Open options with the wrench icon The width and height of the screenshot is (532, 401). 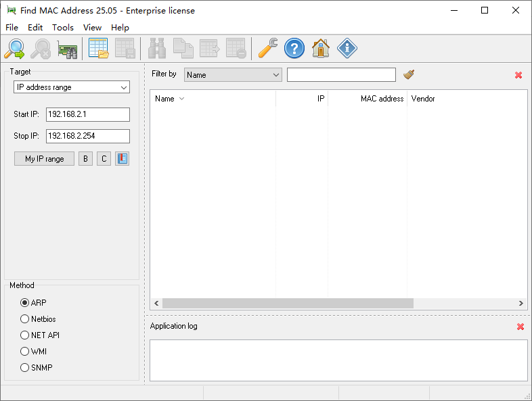coord(268,48)
